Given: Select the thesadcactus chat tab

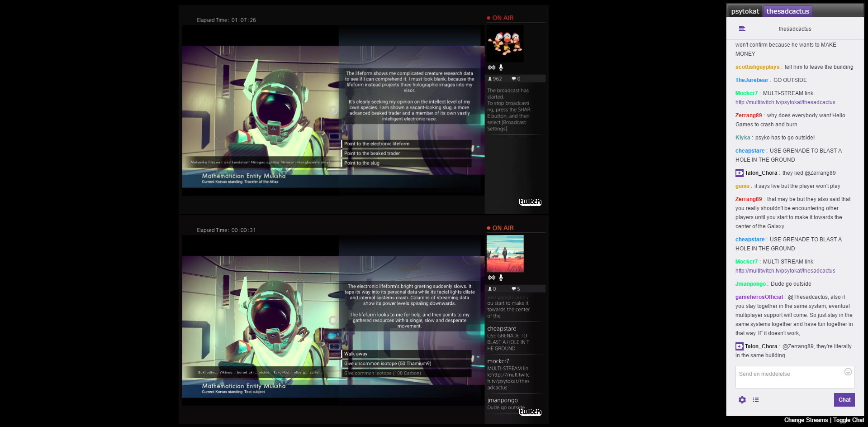Looking at the screenshot, I should (787, 11).
